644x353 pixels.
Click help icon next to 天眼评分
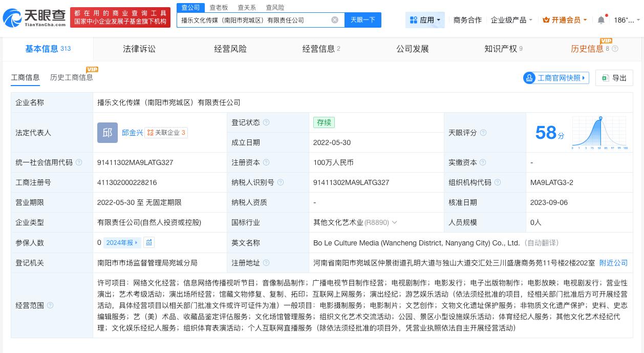[x=483, y=133]
